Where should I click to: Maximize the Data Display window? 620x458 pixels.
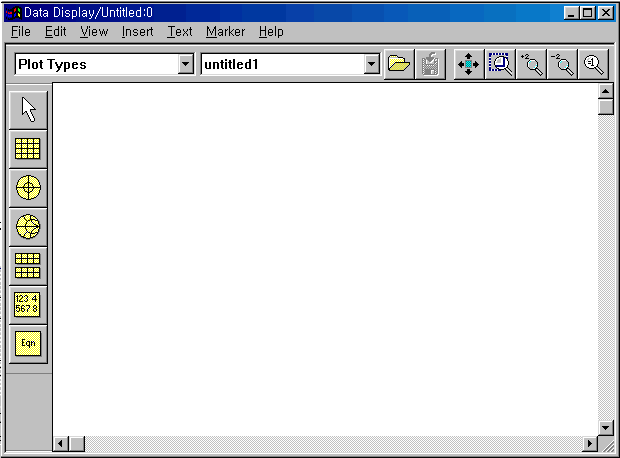pos(587,13)
